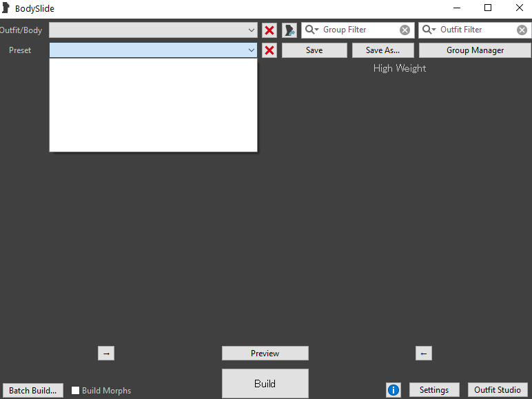Image resolution: width=532 pixels, height=399 pixels.
Task: Open the blue info About icon
Action: 393,390
